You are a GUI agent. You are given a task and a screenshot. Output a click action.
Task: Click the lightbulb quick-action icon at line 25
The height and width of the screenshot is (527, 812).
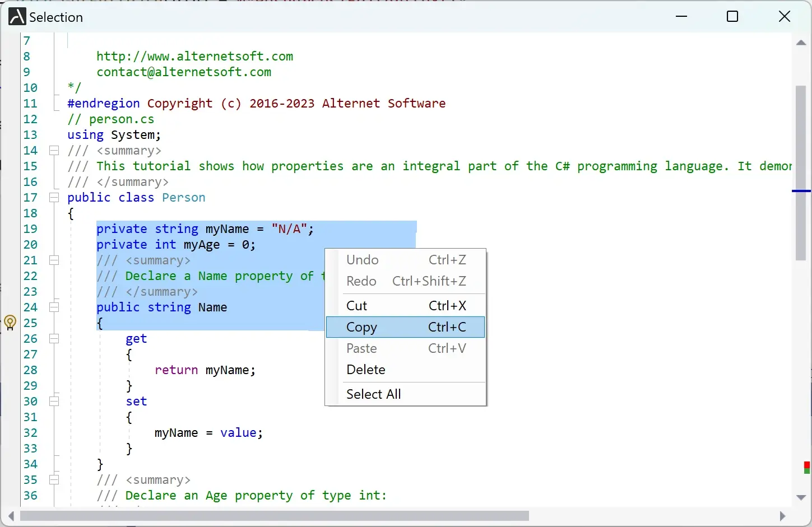point(10,323)
